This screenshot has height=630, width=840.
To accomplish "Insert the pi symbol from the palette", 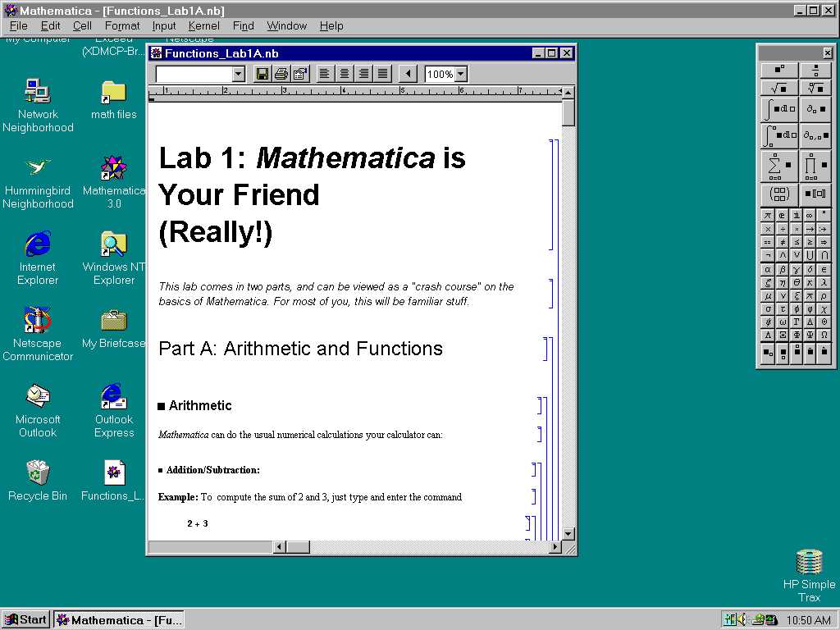I will 766,214.
